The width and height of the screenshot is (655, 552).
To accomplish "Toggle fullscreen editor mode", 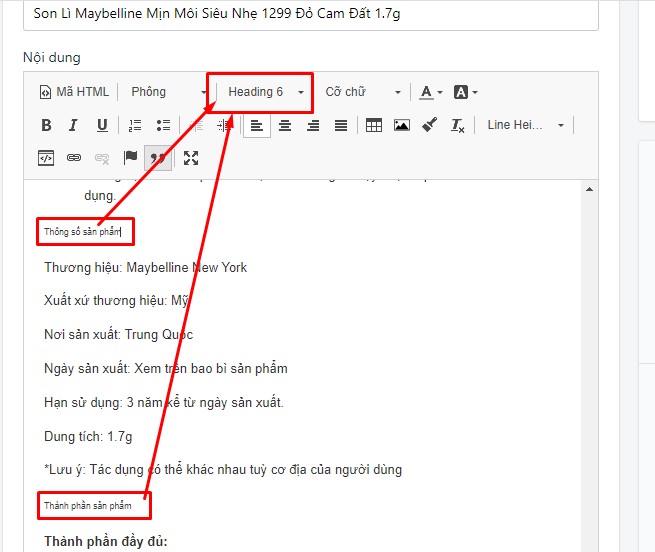I will coord(191,158).
